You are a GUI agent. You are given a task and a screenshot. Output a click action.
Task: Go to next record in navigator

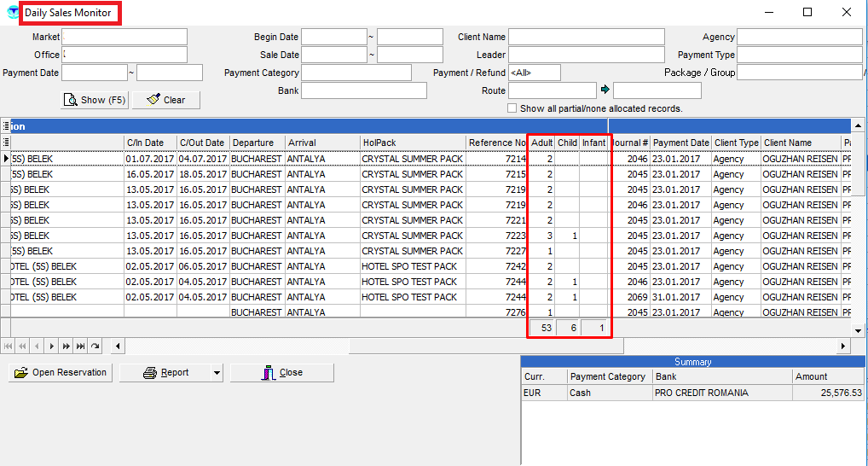pos(51,346)
